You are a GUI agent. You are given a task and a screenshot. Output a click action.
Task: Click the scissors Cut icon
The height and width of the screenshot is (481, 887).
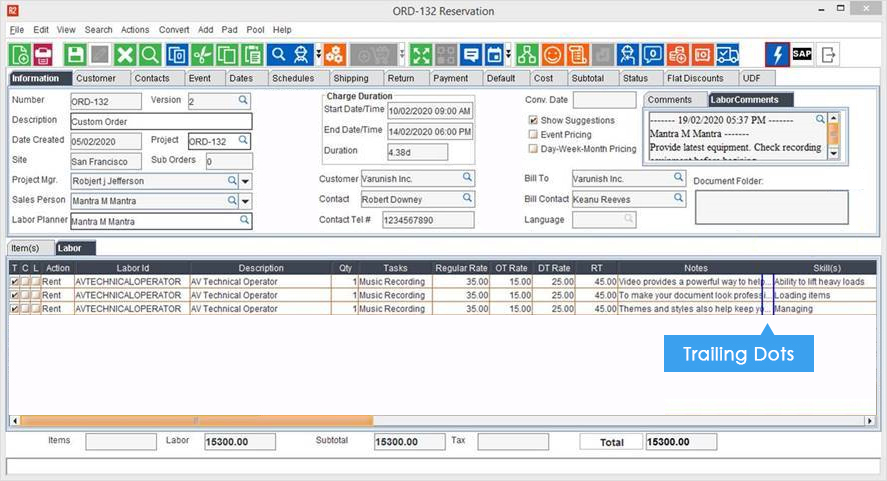203,54
